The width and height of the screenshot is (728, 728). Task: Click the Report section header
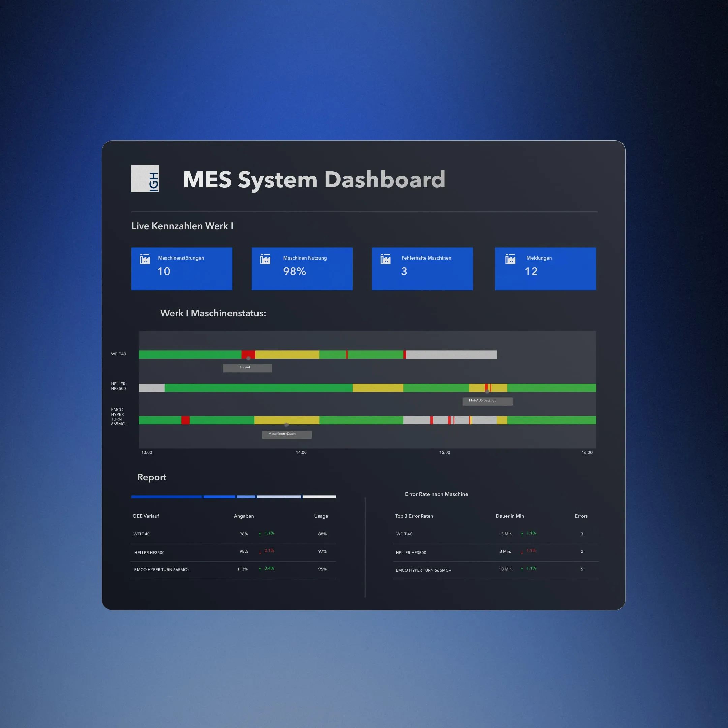click(151, 477)
